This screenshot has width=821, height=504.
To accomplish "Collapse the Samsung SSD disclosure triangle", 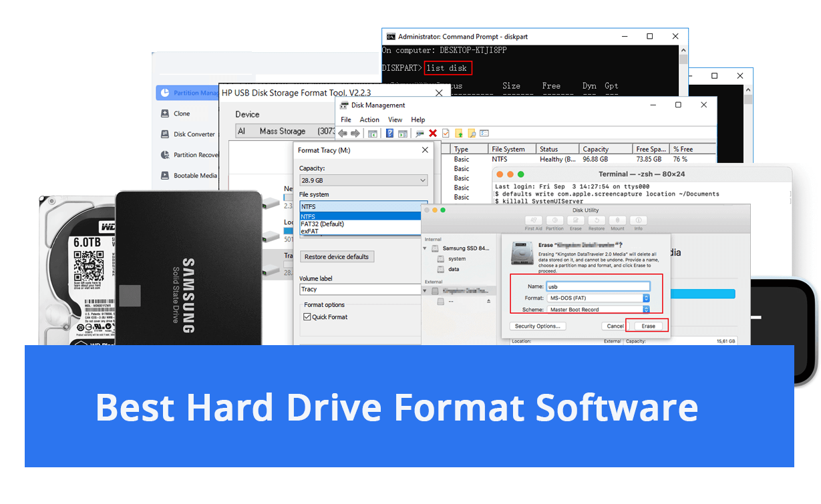I will point(426,248).
